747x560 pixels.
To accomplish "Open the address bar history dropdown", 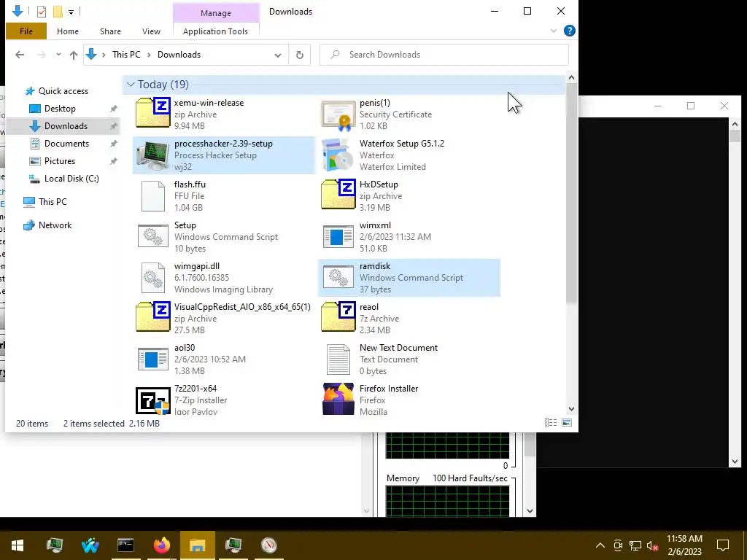I will click(278, 55).
